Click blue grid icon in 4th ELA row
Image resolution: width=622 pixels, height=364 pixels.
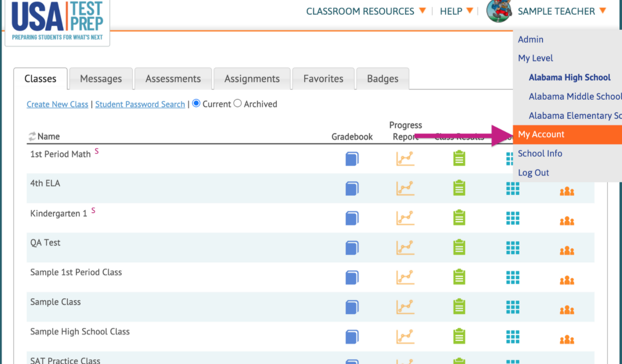[x=513, y=188]
